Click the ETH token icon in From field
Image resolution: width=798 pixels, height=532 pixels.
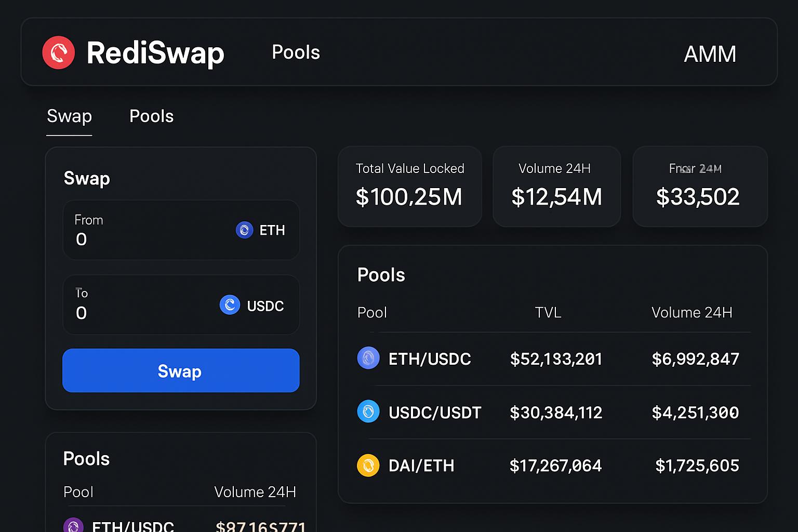244,230
